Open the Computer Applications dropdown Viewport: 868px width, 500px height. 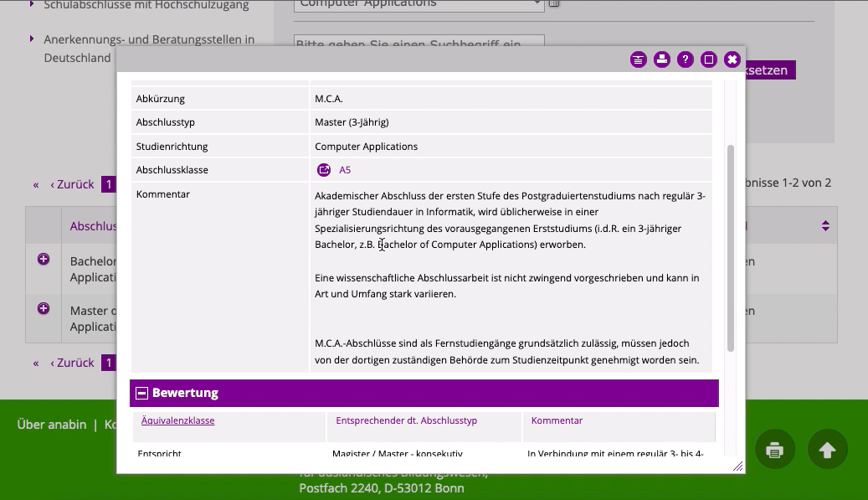(419, 4)
